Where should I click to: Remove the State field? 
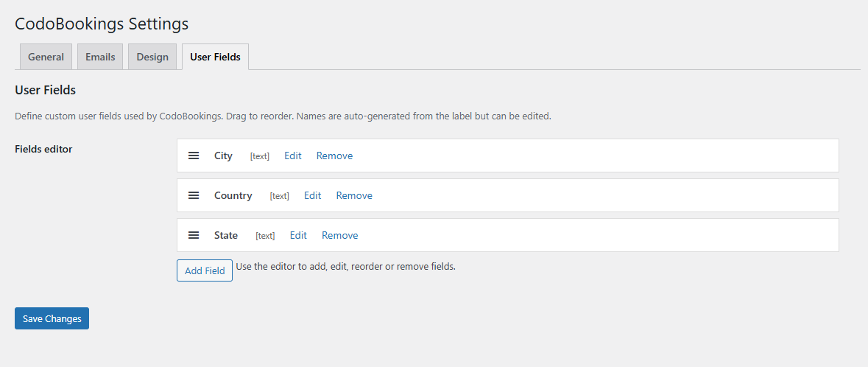point(340,236)
